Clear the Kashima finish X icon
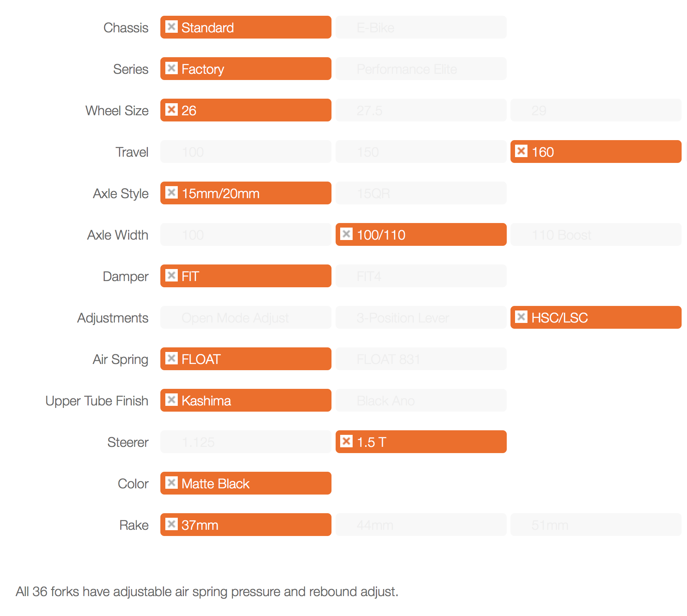This screenshot has width=687, height=616. click(x=172, y=400)
